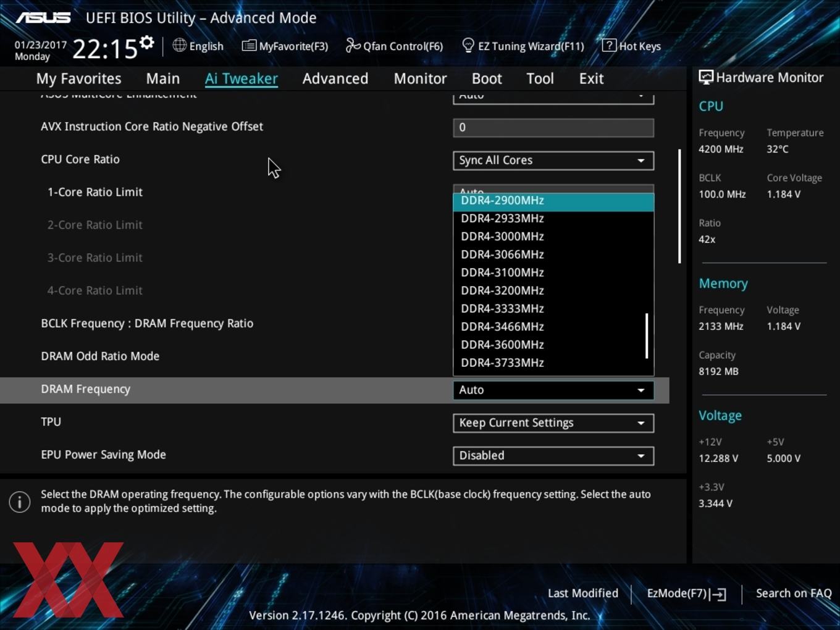Choose DDR4-3600MHz from the list
Image resolution: width=840 pixels, height=630 pixels.
[x=553, y=345]
